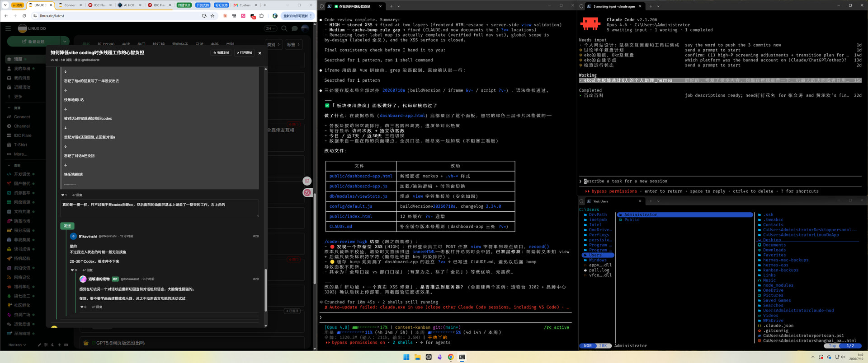868x363 pixels.
Task: Open the 类别 category filter dropdown
Action: click(274, 45)
